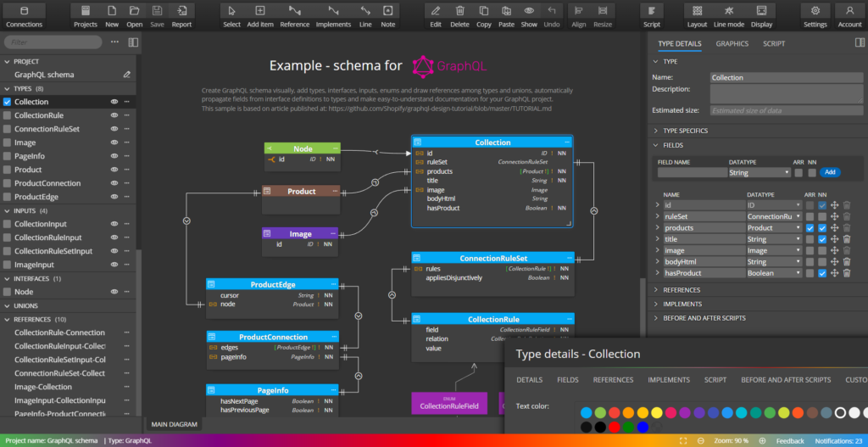Toggle the ARR checkbox for products field
The image size is (868, 447).
(810, 227)
